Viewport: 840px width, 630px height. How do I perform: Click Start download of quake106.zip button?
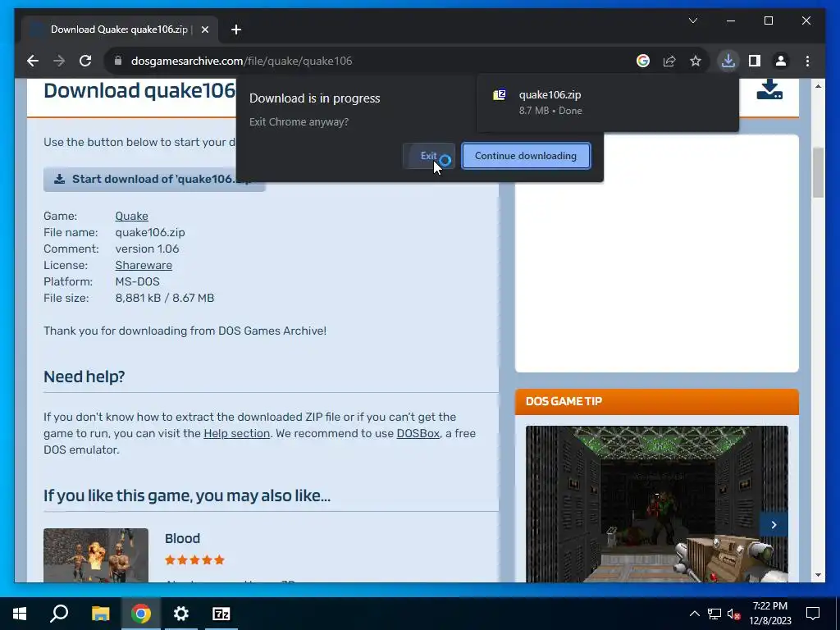[154, 179]
